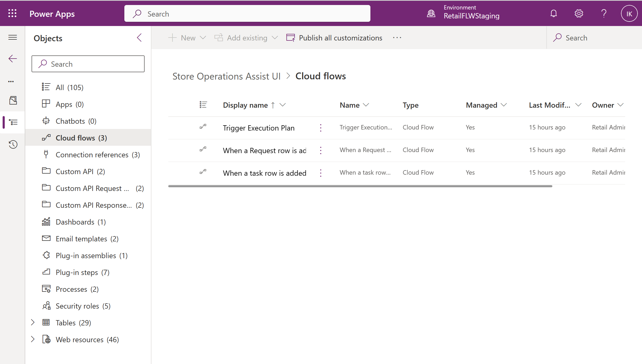Click the Cloud flows icon in sidebar
The image size is (642, 364).
coord(45,138)
